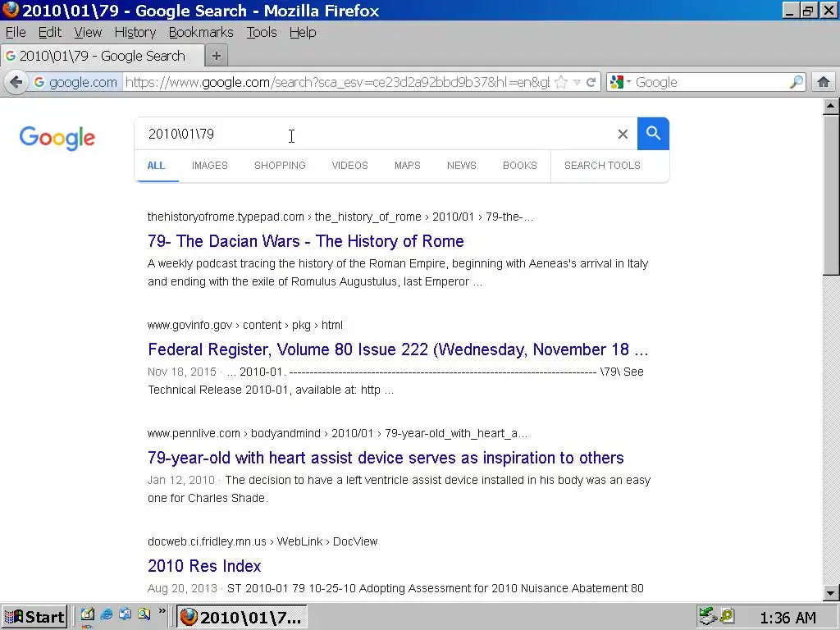Image resolution: width=840 pixels, height=630 pixels.
Task: Switch to VIDEOS results
Action: [349, 166]
